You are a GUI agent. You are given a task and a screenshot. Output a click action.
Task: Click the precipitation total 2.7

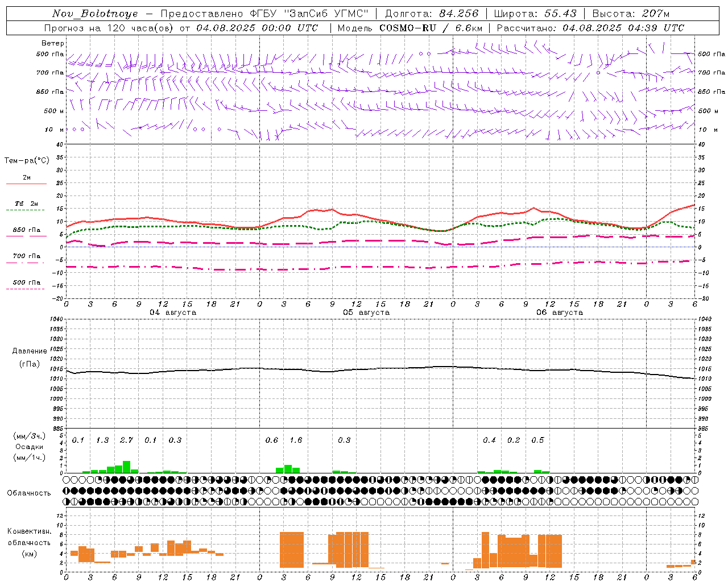pyautogui.click(x=126, y=440)
